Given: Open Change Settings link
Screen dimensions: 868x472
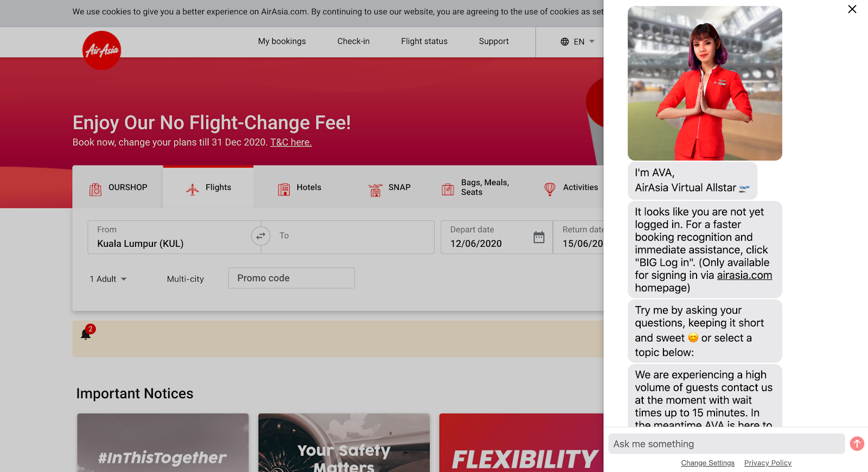Looking at the screenshot, I should point(708,463).
